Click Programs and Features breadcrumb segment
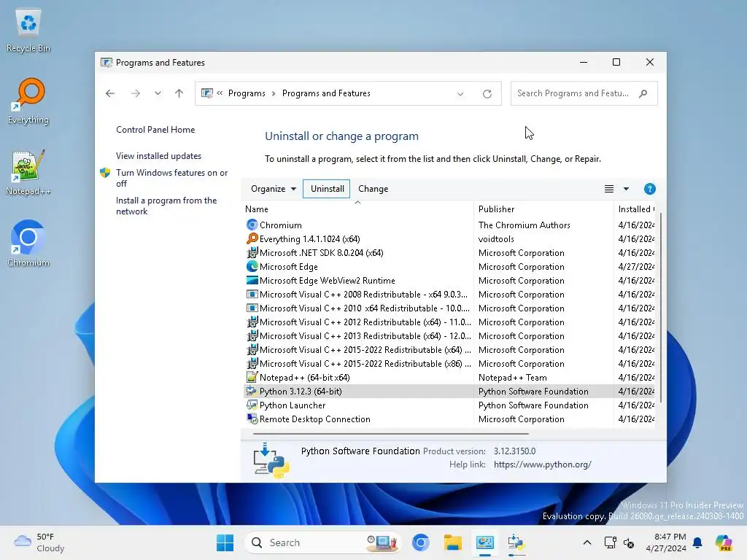The width and height of the screenshot is (747, 560). (326, 93)
